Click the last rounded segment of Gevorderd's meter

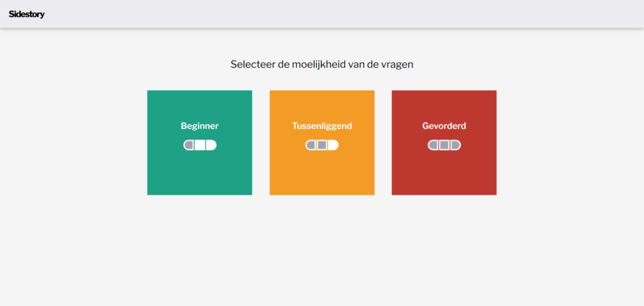455,145
